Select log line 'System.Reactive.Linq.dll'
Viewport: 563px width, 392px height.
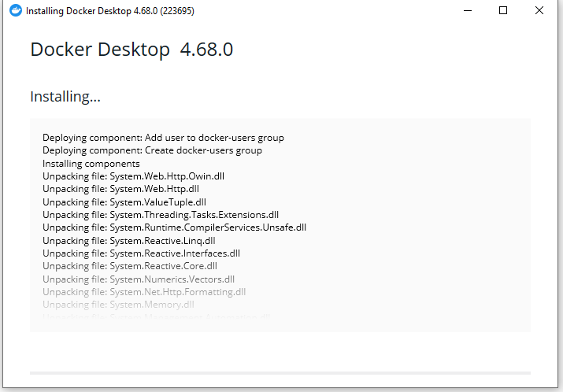pos(129,241)
